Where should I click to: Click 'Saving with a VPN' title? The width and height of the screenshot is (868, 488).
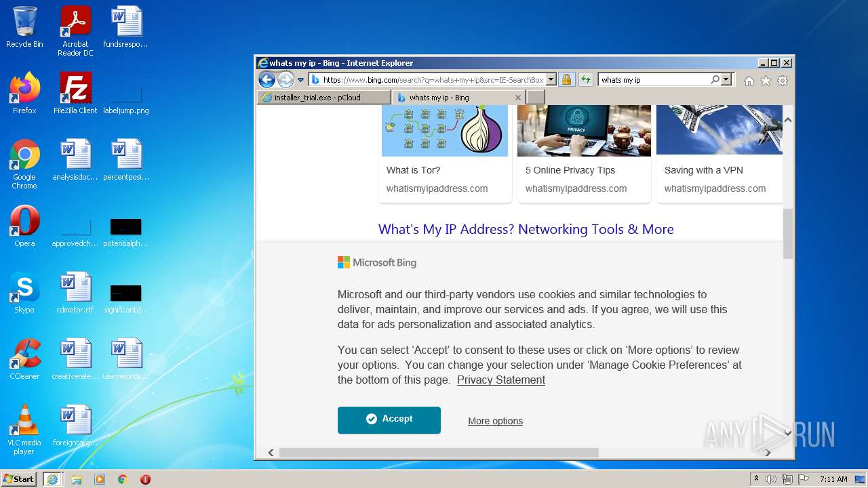point(703,170)
